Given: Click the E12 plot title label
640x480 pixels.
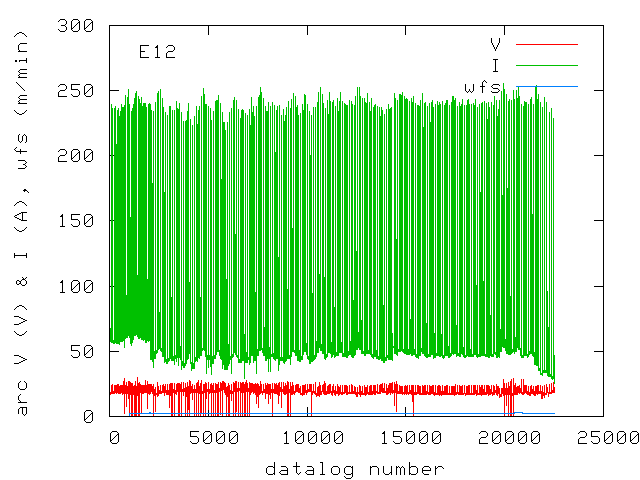Looking at the screenshot, I should point(157,52).
